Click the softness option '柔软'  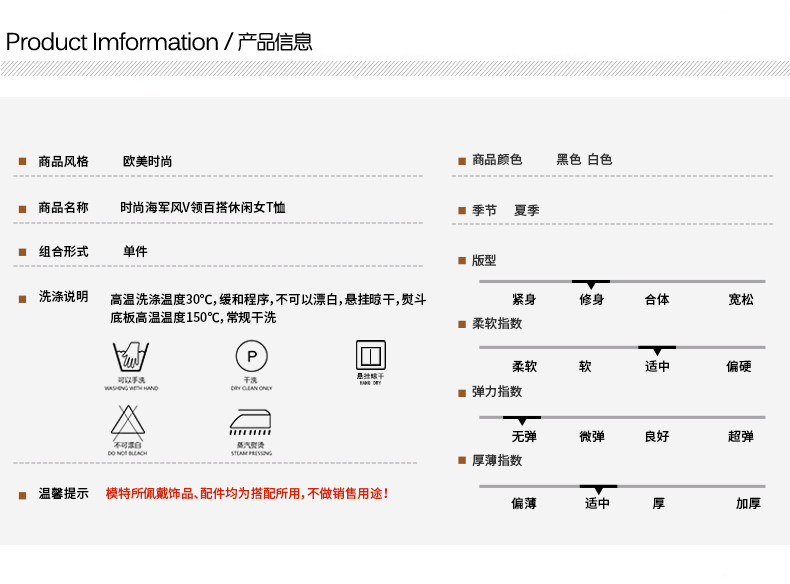point(524,366)
